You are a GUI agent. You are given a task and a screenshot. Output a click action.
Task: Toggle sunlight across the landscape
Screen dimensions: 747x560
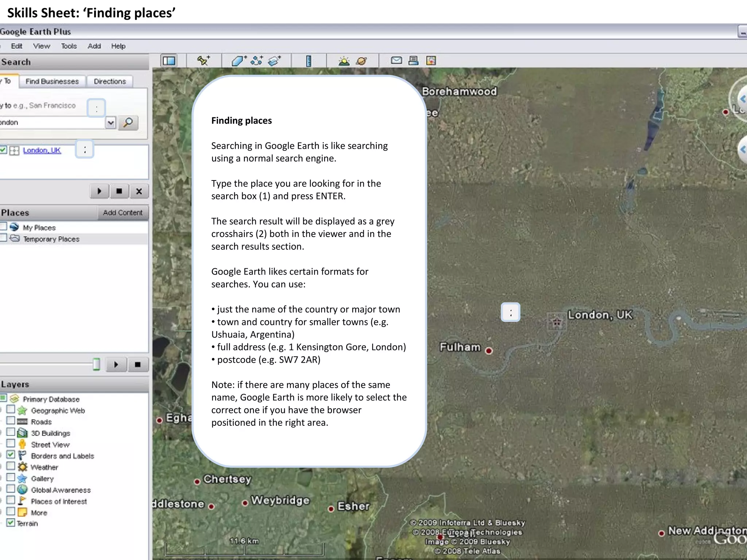[x=344, y=61]
